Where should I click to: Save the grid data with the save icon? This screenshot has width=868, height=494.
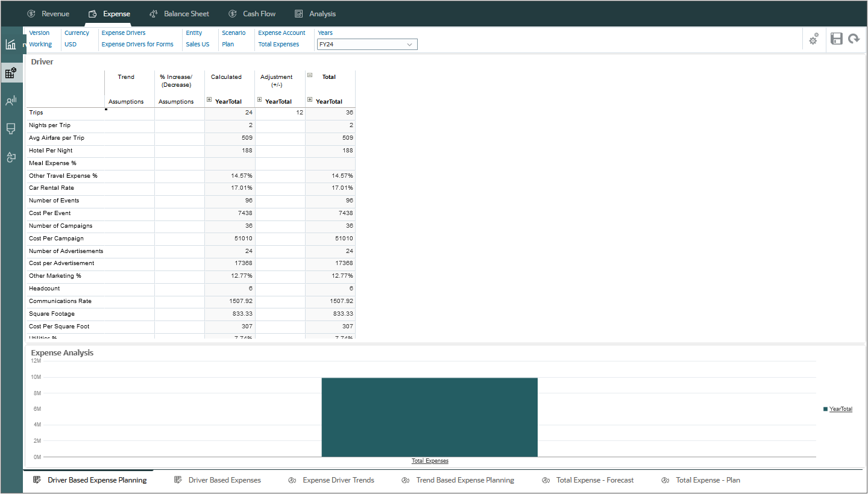tap(836, 39)
